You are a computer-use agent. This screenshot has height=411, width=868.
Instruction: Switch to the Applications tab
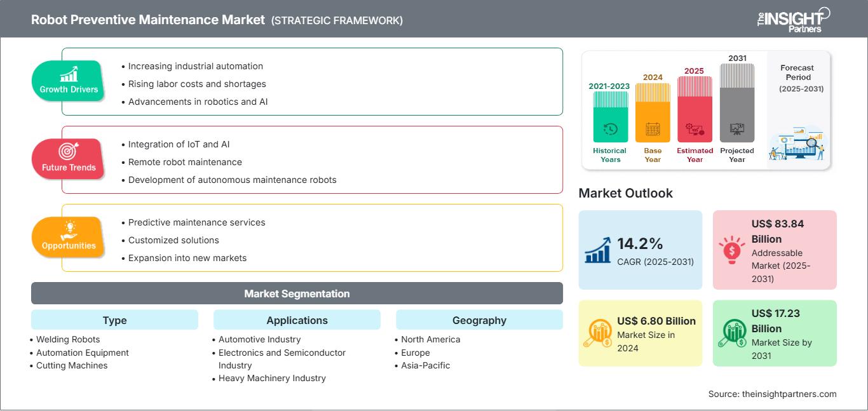(x=297, y=320)
